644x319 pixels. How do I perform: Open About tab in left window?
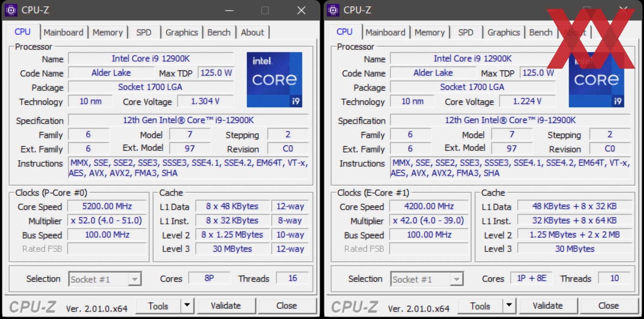(x=253, y=33)
